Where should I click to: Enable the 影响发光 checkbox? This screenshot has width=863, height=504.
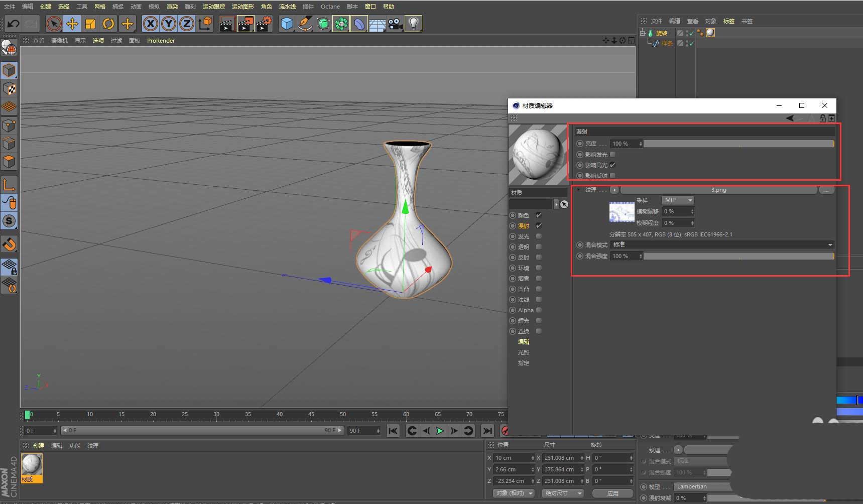click(612, 155)
